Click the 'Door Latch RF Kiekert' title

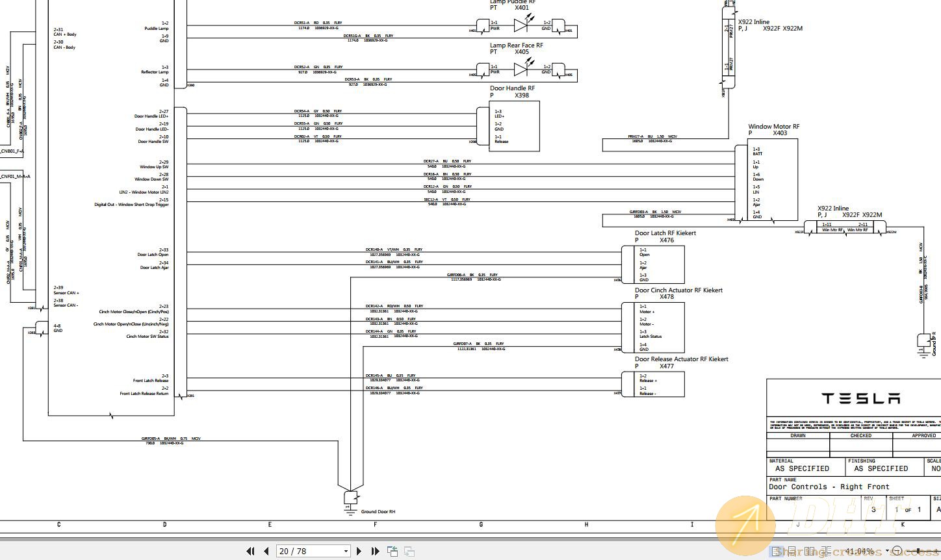point(665,233)
